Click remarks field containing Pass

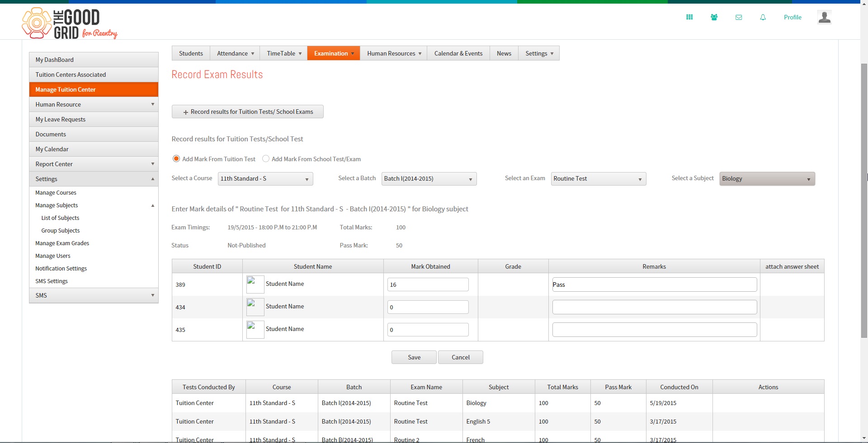click(655, 284)
